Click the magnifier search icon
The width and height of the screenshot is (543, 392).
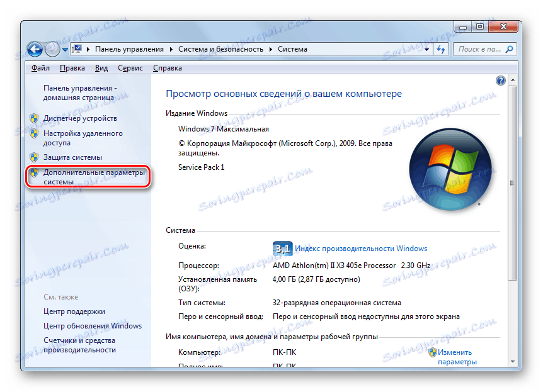(509, 49)
